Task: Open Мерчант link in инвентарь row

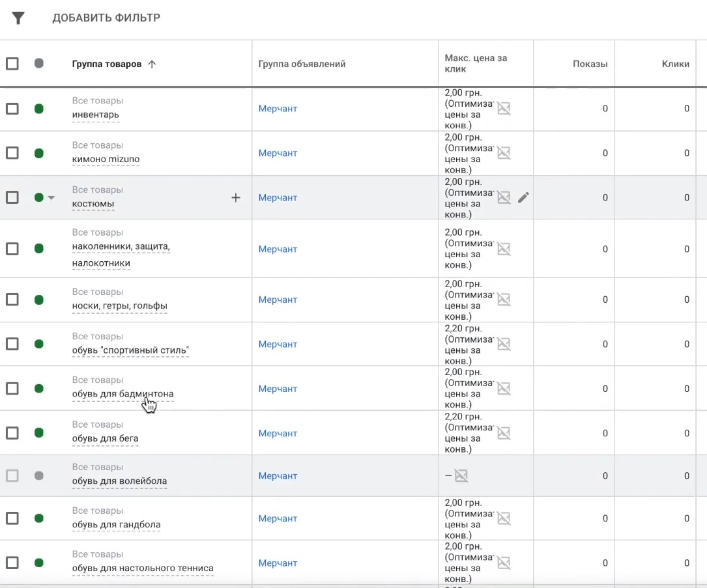Action: [278, 109]
